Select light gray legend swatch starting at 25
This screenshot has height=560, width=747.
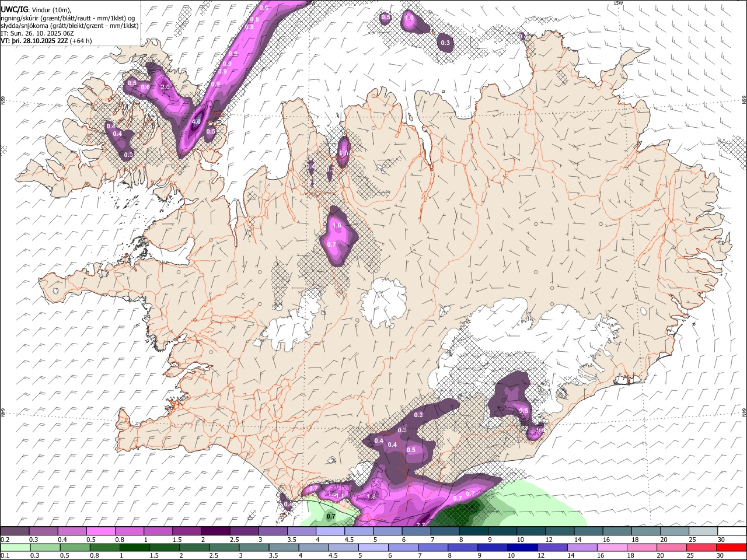[703, 531]
